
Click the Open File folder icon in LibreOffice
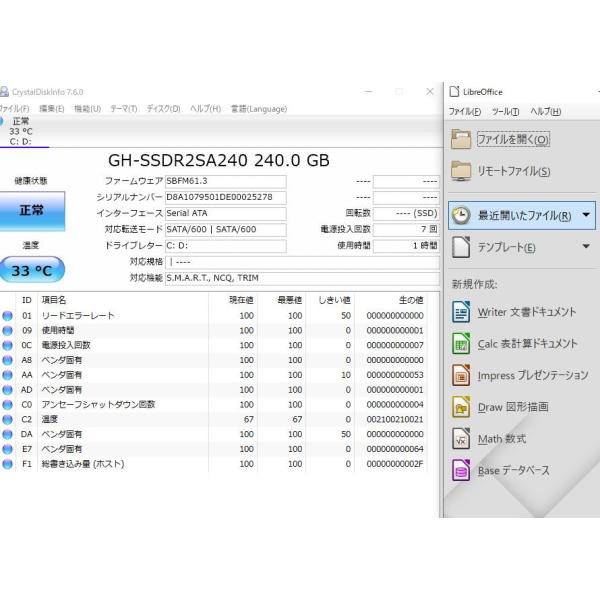pyautogui.click(x=461, y=139)
